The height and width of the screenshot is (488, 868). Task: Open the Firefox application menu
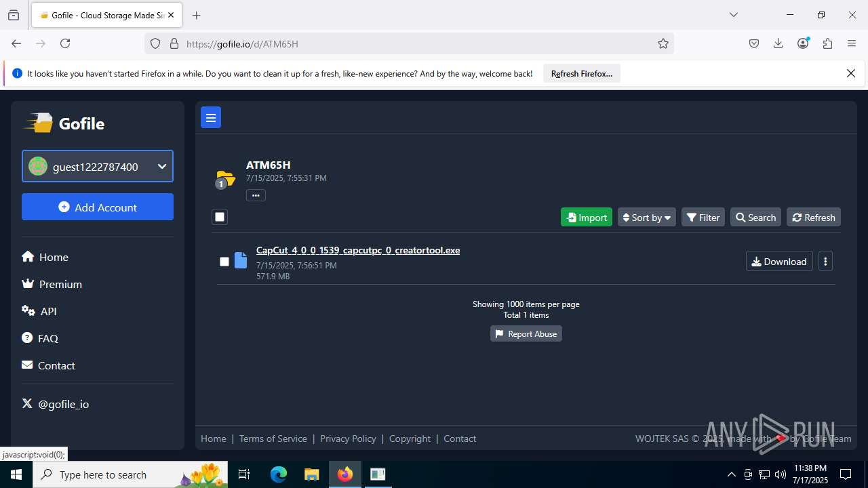click(852, 43)
